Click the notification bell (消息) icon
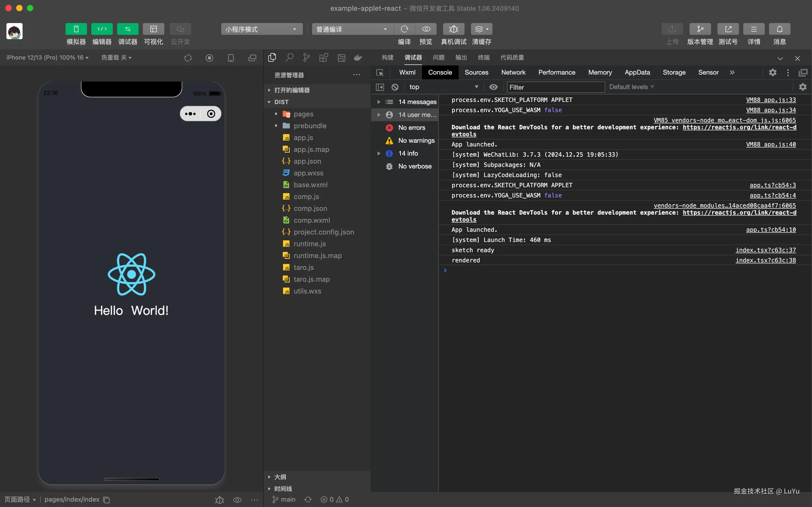This screenshot has width=812, height=507. [780, 29]
